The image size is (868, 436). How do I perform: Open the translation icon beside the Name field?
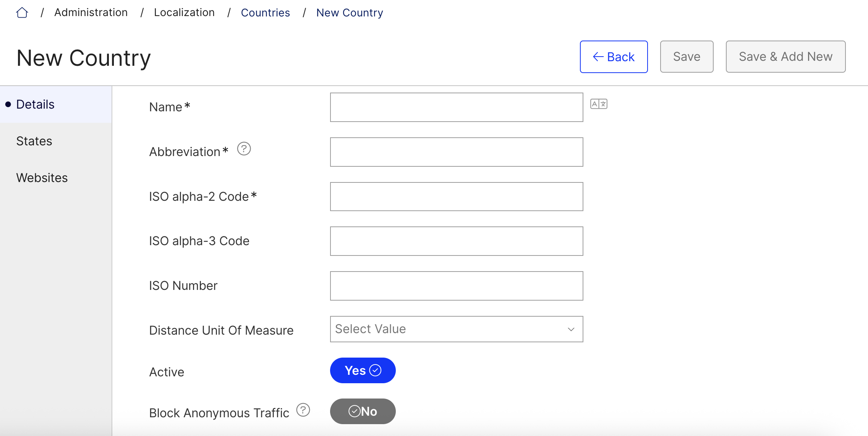tap(599, 104)
